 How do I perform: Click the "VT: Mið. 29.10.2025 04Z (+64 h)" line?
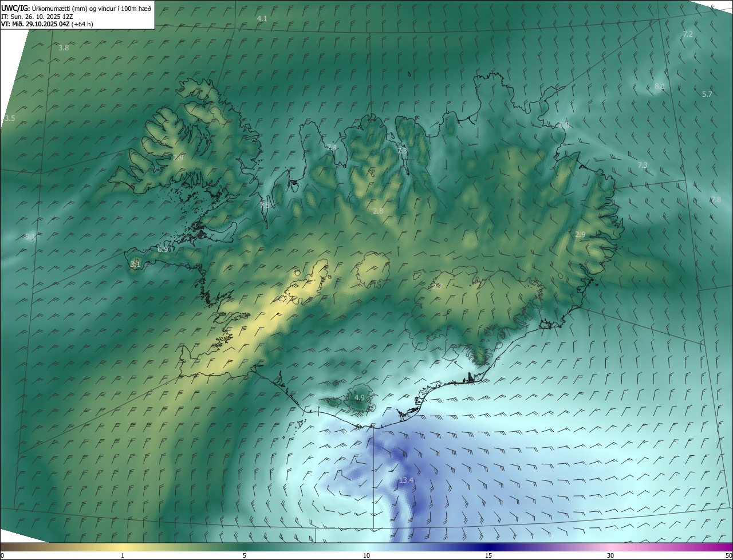coord(47,24)
